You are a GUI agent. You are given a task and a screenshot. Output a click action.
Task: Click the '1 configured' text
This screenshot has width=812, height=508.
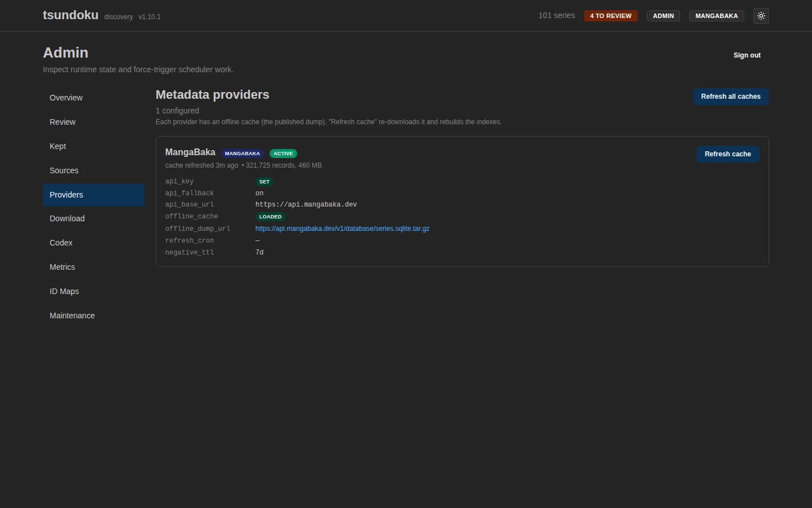[177, 111]
